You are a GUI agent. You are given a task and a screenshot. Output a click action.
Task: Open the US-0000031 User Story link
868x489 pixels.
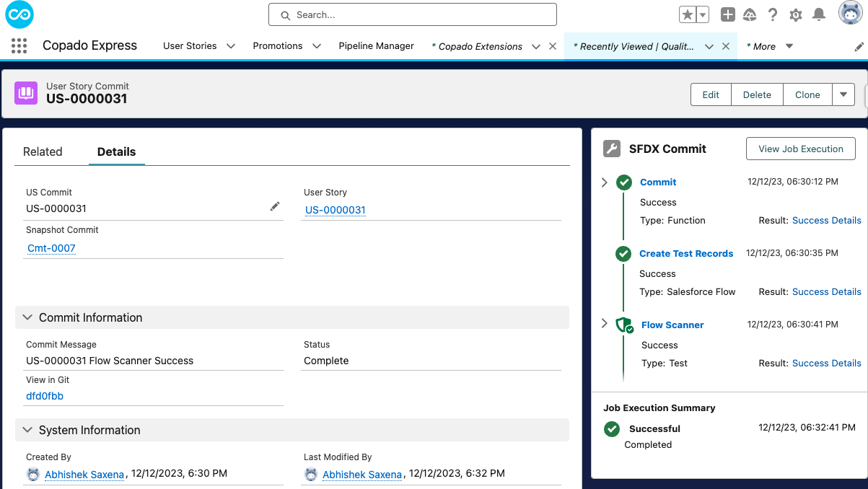pyautogui.click(x=336, y=210)
